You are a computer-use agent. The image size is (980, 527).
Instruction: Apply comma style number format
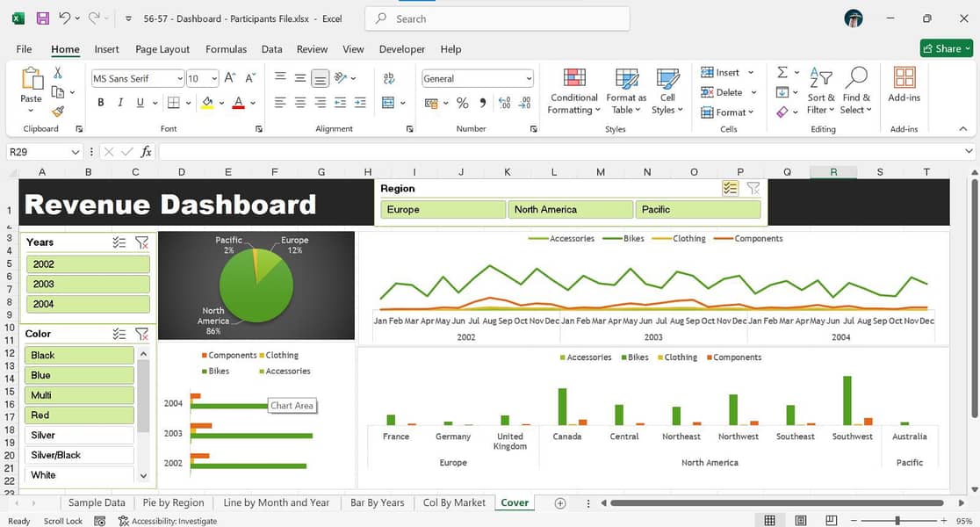pyautogui.click(x=482, y=103)
